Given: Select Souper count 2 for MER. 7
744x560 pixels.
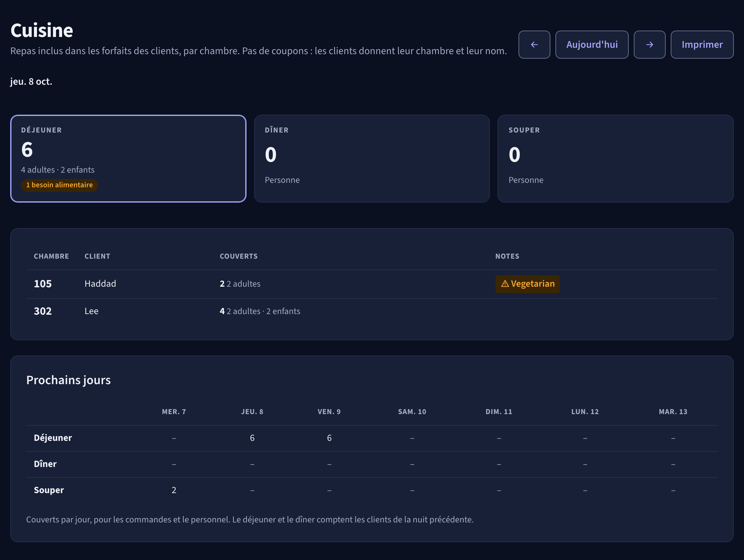Looking at the screenshot, I should pos(174,490).
